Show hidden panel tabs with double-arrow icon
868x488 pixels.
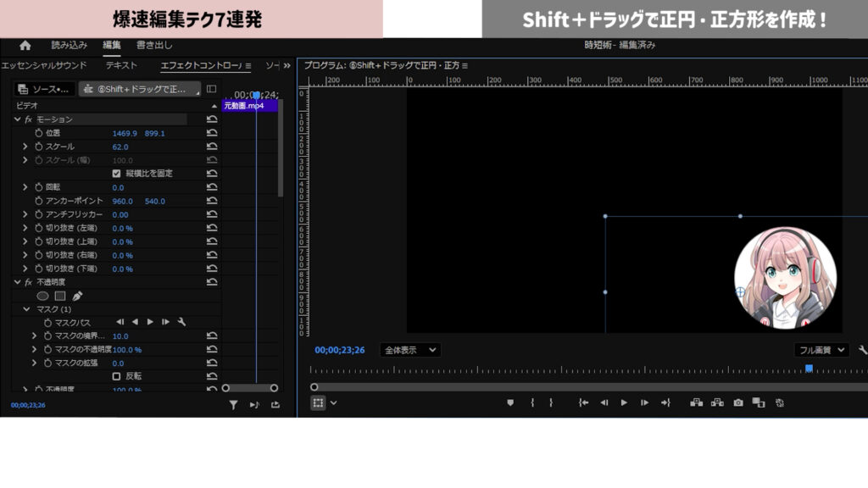[x=287, y=65]
